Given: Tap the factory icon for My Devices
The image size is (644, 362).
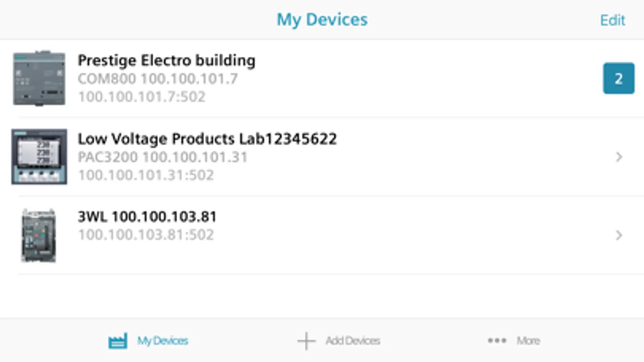Looking at the screenshot, I should tap(118, 341).
